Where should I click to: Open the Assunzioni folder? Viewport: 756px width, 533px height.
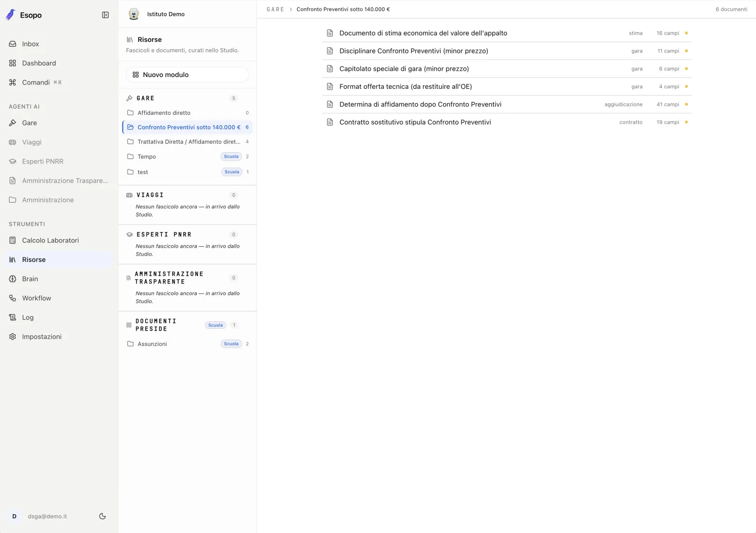[x=187, y=344]
